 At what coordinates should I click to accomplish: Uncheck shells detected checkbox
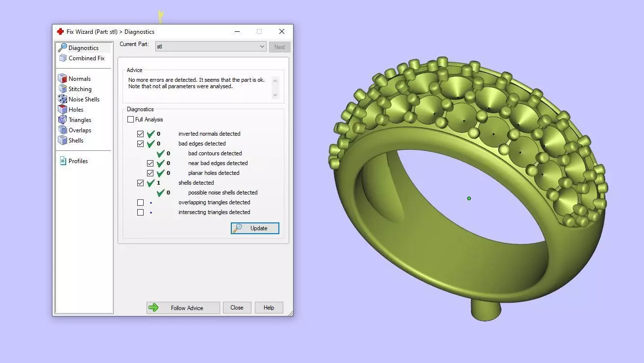pos(141,183)
